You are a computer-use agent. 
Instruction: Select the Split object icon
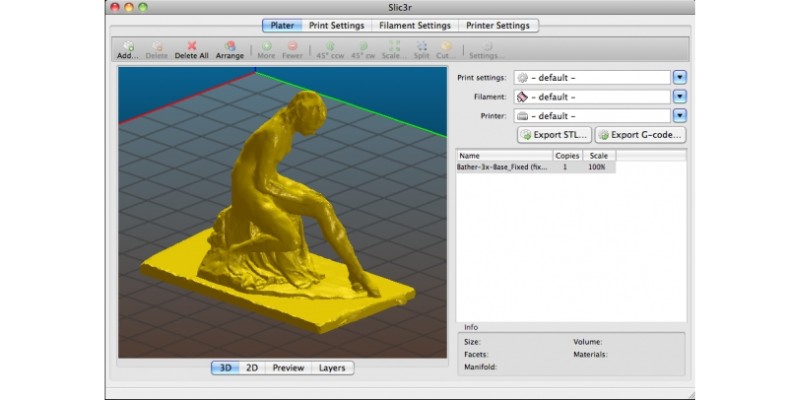(421, 47)
